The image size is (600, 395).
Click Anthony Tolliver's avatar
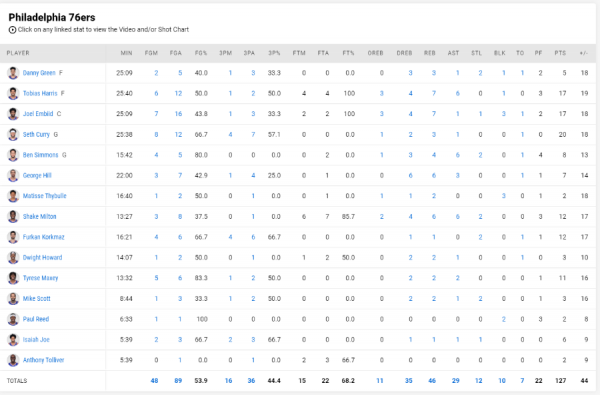click(13, 360)
